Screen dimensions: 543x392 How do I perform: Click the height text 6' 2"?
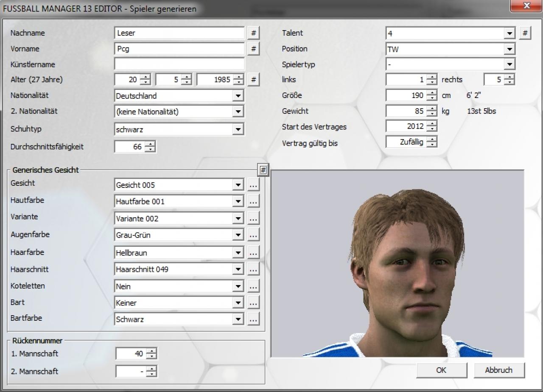473,95
